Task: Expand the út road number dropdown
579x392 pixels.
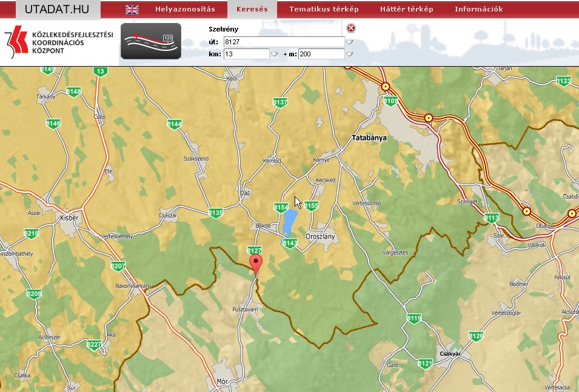Action: tap(349, 42)
